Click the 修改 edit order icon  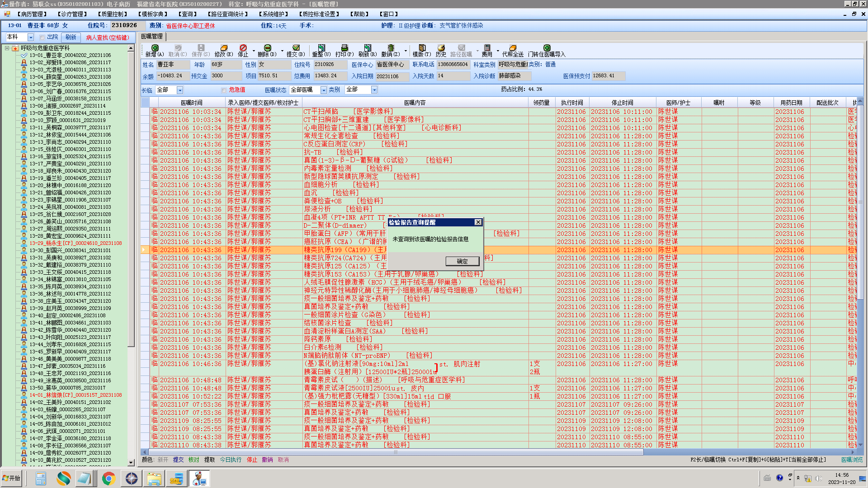tap(223, 48)
